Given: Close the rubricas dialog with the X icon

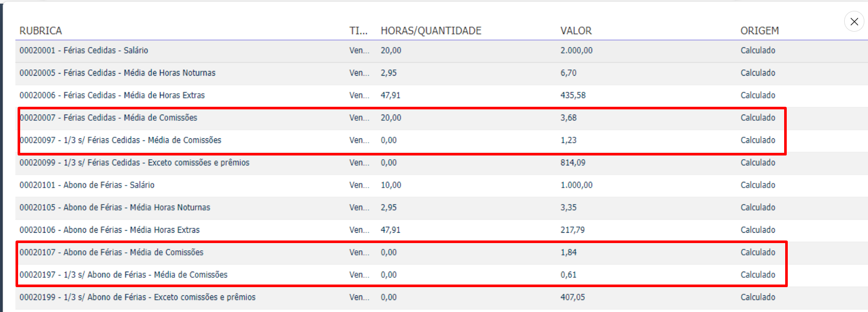Looking at the screenshot, I should pyautogui.click(x=854, y=22).
